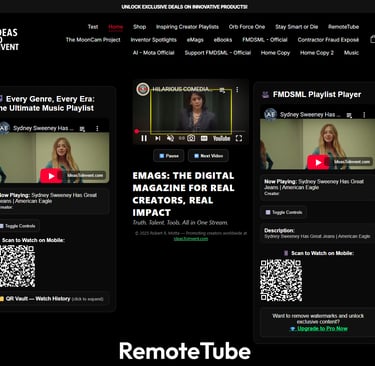Enter fullscreen on the center video
This screenshot has width=375, height=366.
coord(239,138)
